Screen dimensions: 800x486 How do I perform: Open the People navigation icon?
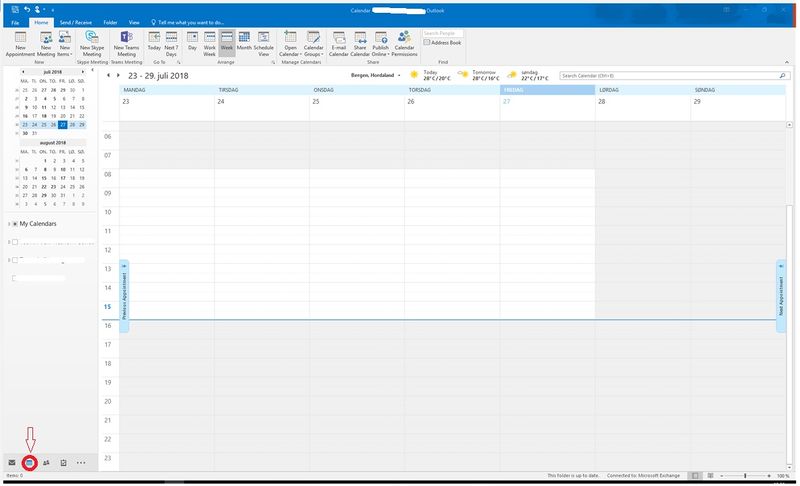(x=47, y=463)
